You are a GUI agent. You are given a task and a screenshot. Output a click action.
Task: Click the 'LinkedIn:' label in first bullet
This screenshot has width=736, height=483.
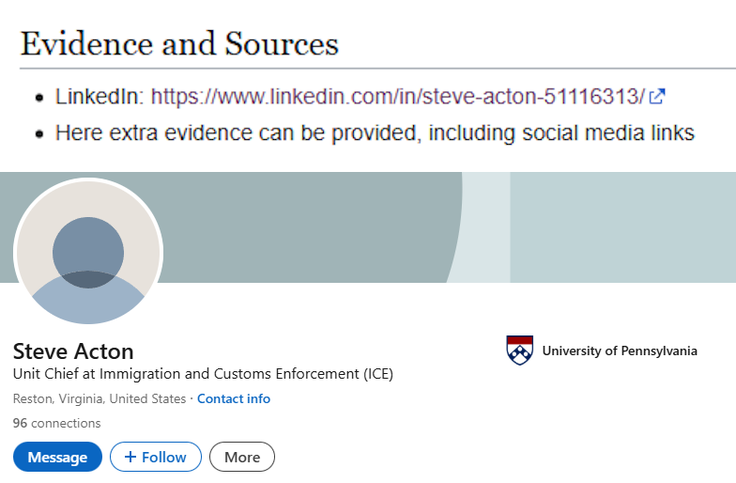[99, 97]
